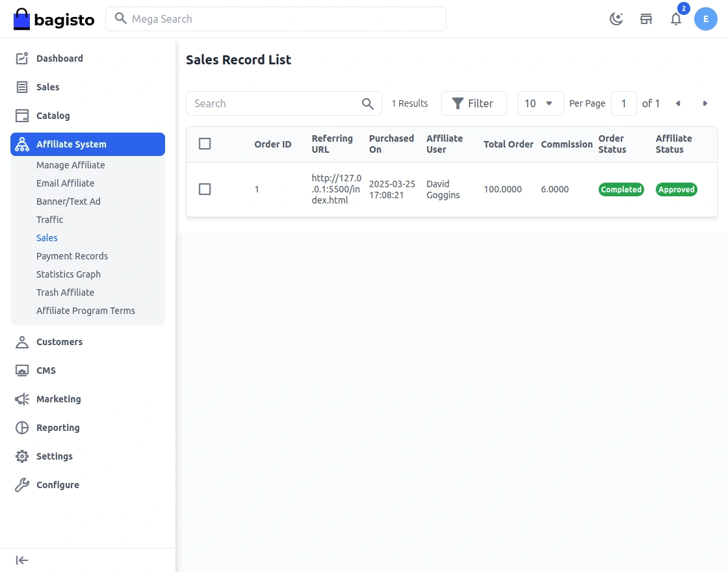
Task: Open the Statistics Graph menu item
Action: 68,274
